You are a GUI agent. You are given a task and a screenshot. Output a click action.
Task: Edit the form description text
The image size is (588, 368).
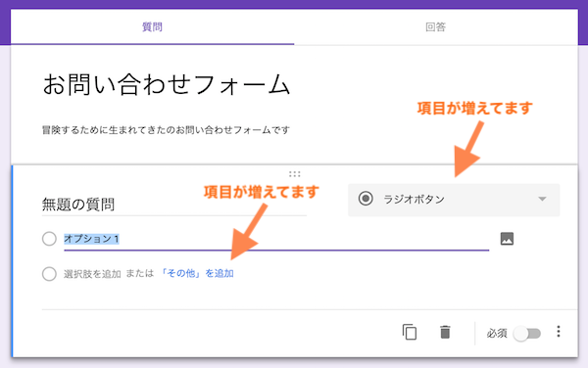coord(166,130)
